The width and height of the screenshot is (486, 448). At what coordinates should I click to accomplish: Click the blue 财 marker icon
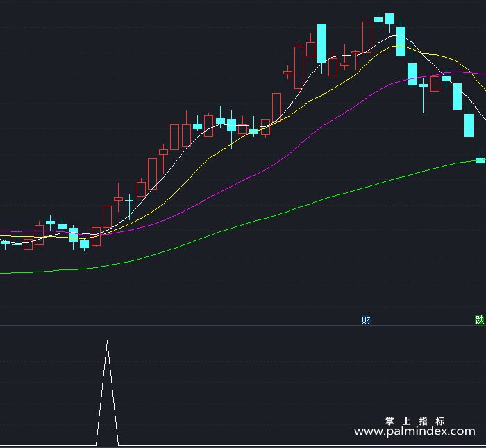point(366,320)
